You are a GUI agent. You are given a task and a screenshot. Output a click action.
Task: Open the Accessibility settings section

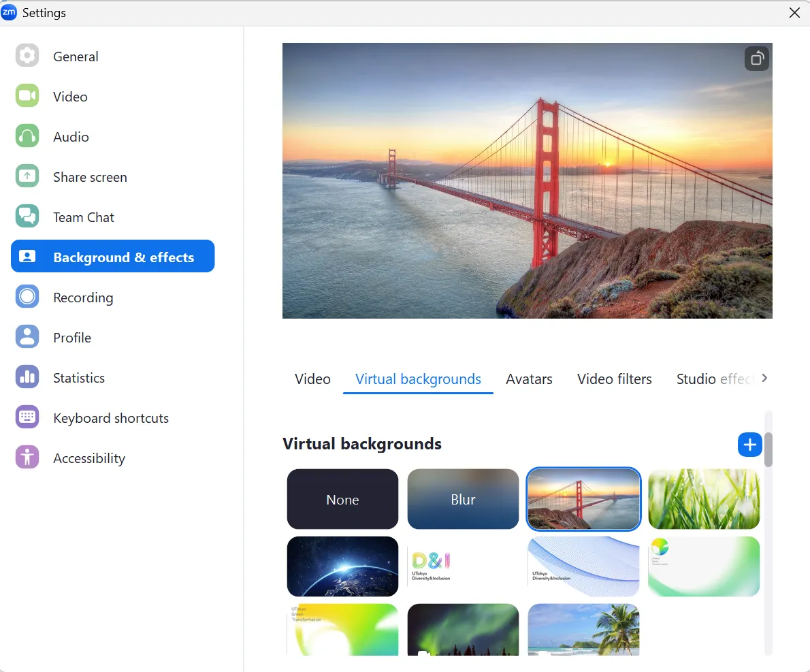[88, 458]
